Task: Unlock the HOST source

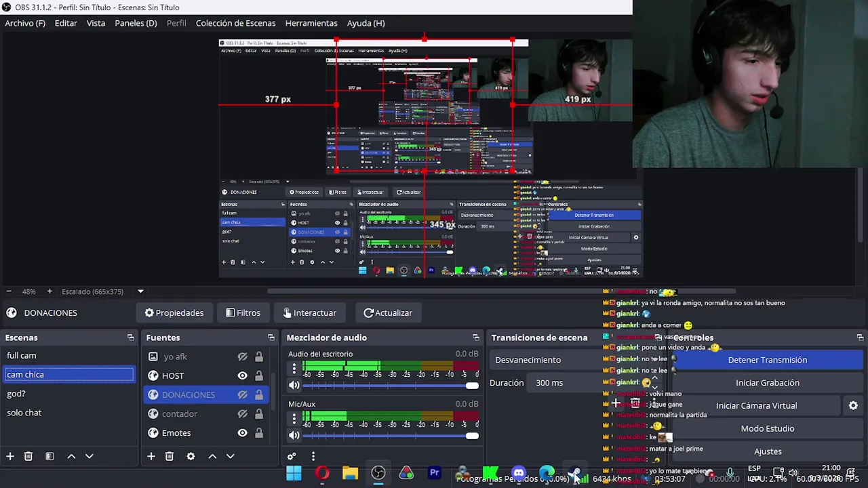Action: tap(259, 375)
